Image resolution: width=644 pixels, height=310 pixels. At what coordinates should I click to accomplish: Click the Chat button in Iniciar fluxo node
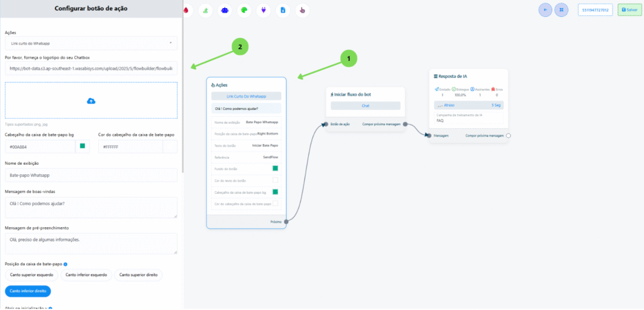365,106
